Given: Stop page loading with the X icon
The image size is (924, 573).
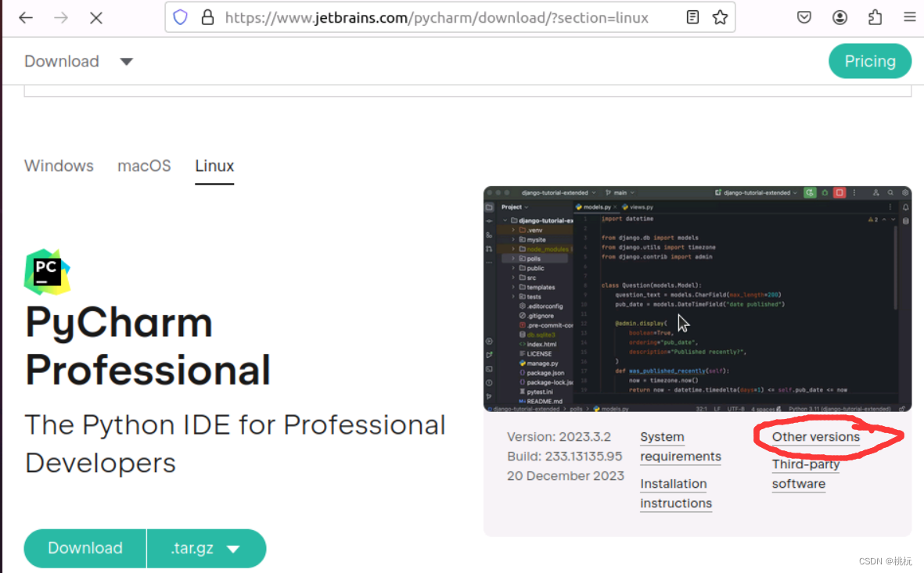Looking at the screenshot, I should coord(96,16).
